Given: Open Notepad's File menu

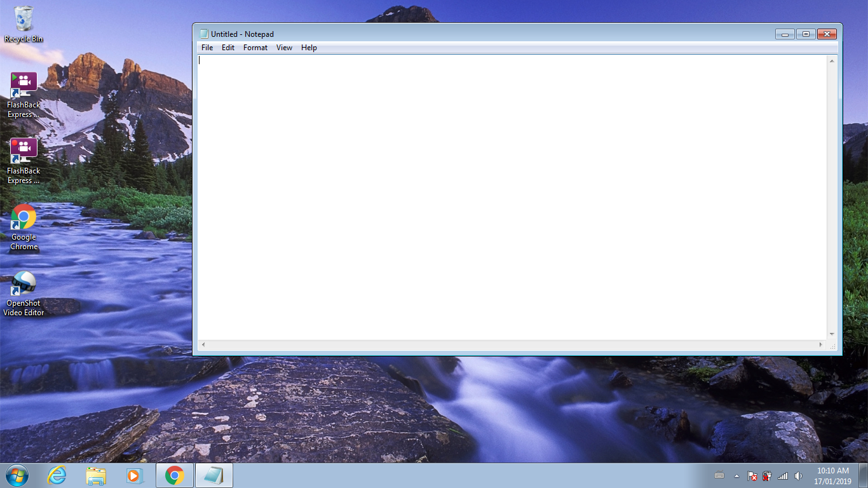Looking at the screenshot, I should coord(207,47).
